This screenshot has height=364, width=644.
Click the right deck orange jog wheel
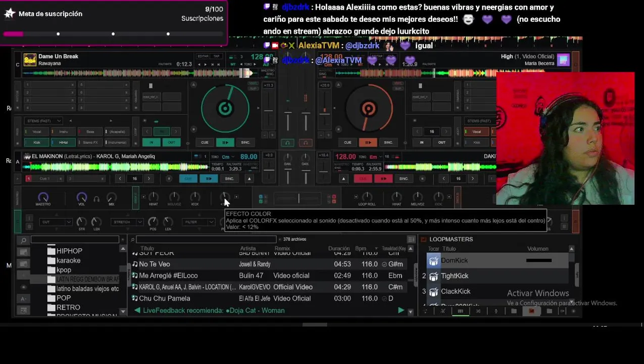tap(369, 108)
